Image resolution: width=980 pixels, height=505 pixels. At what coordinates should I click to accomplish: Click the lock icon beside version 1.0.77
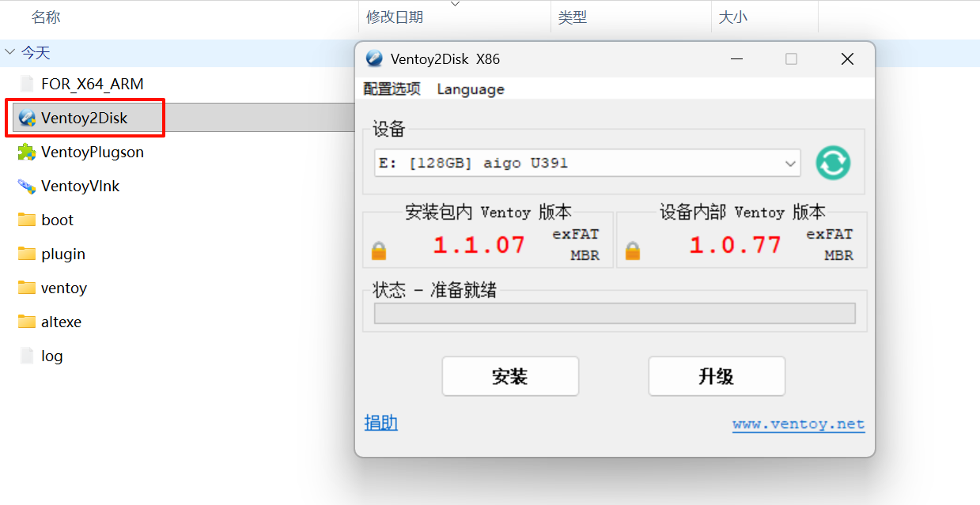pos(633,251)
